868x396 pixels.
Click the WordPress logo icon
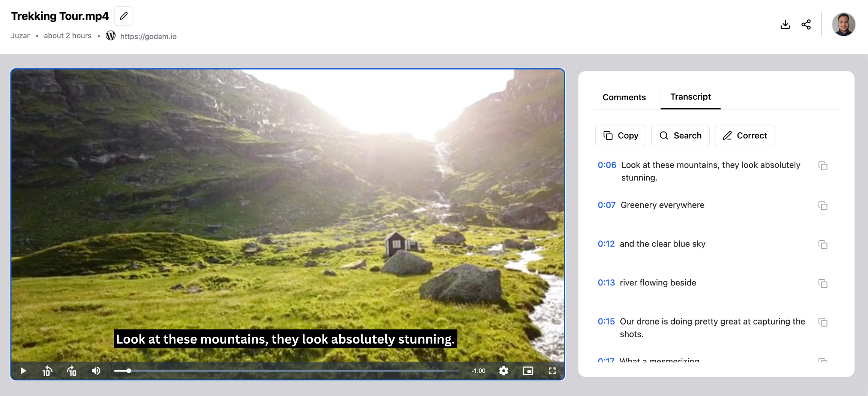[x=110, y=35]
